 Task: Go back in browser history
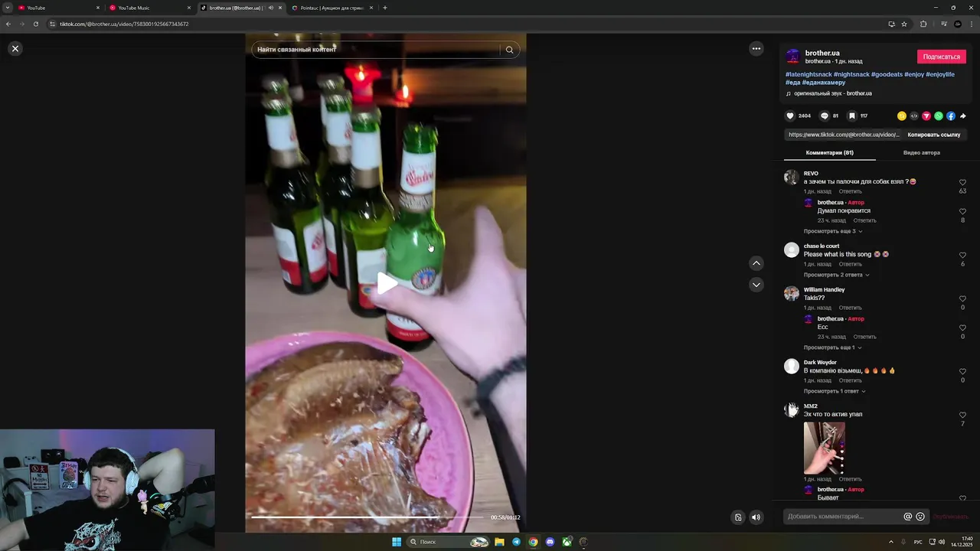pyautogui.click(x=8, y=24)
